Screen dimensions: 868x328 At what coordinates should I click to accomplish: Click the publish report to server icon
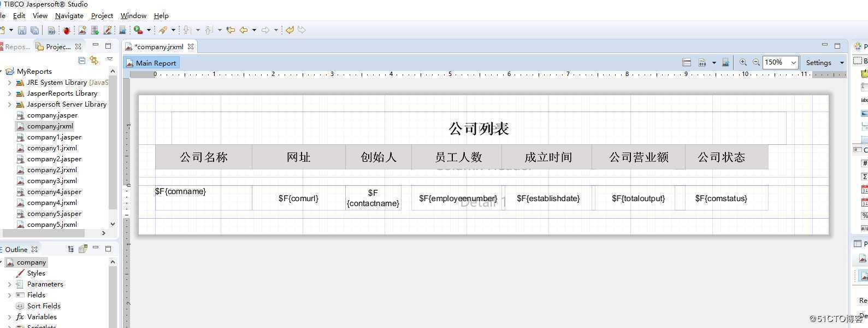[725, 62]
